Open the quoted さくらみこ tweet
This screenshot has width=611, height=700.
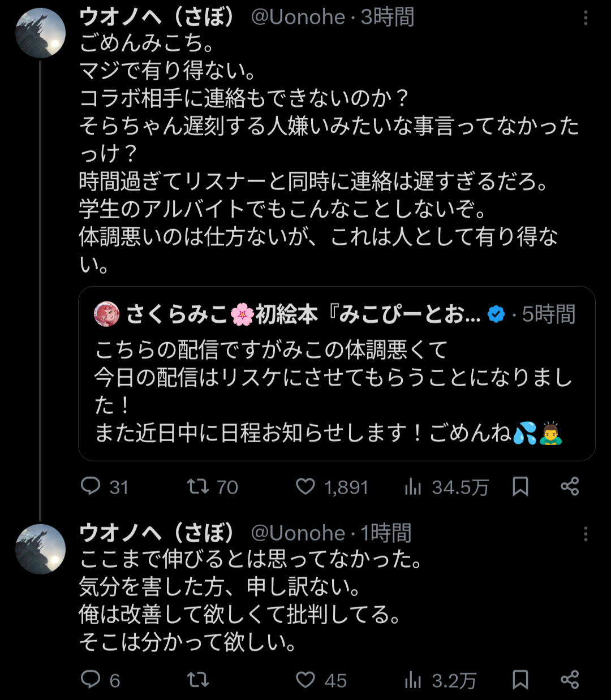coord(337,390)
